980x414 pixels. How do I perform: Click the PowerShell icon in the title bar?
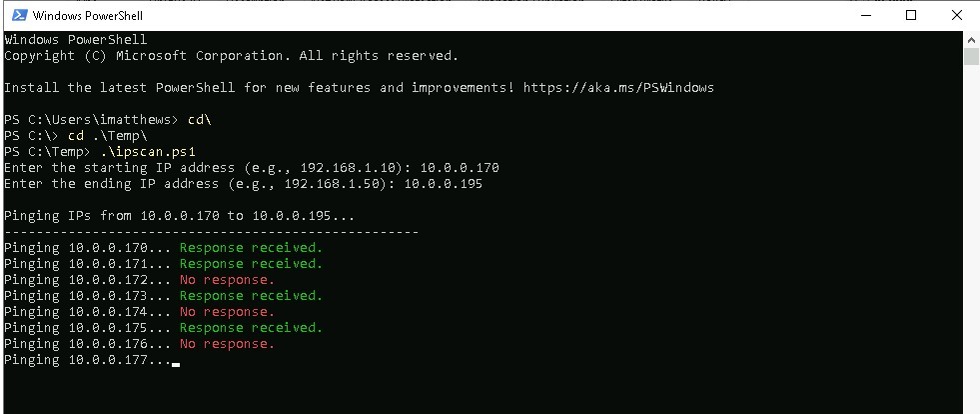[17, 15]
